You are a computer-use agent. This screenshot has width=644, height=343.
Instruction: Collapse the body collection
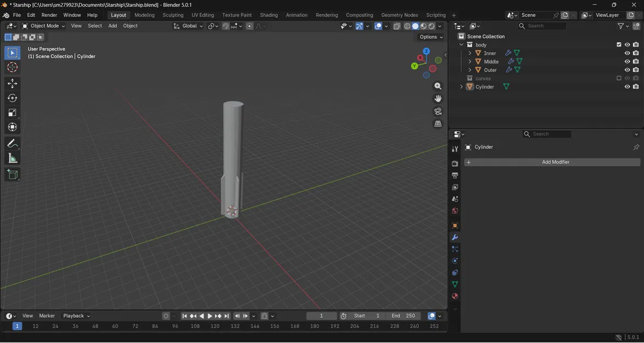tap(461, 44)
